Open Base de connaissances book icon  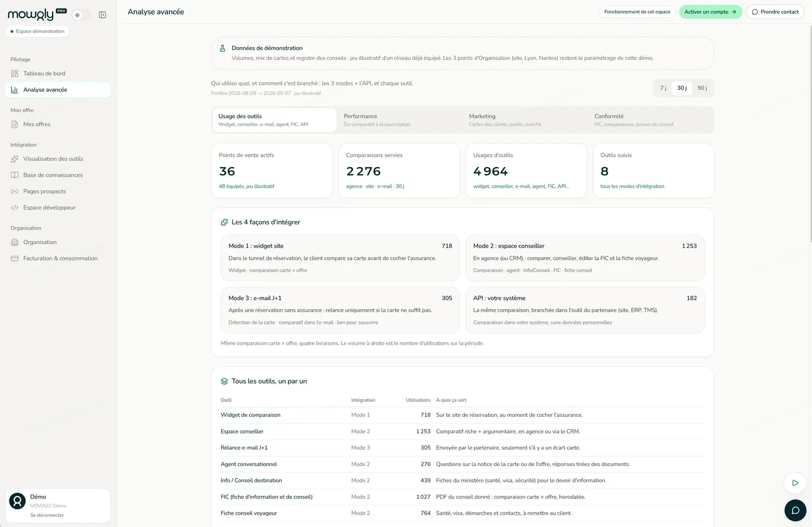[x=15, y=175]
